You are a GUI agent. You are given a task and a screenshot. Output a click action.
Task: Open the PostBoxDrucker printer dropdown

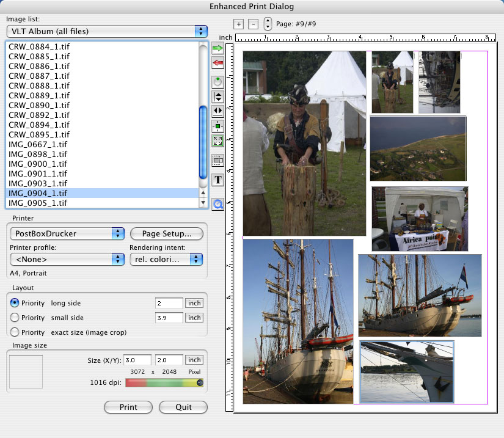click(x=67, y=233)
